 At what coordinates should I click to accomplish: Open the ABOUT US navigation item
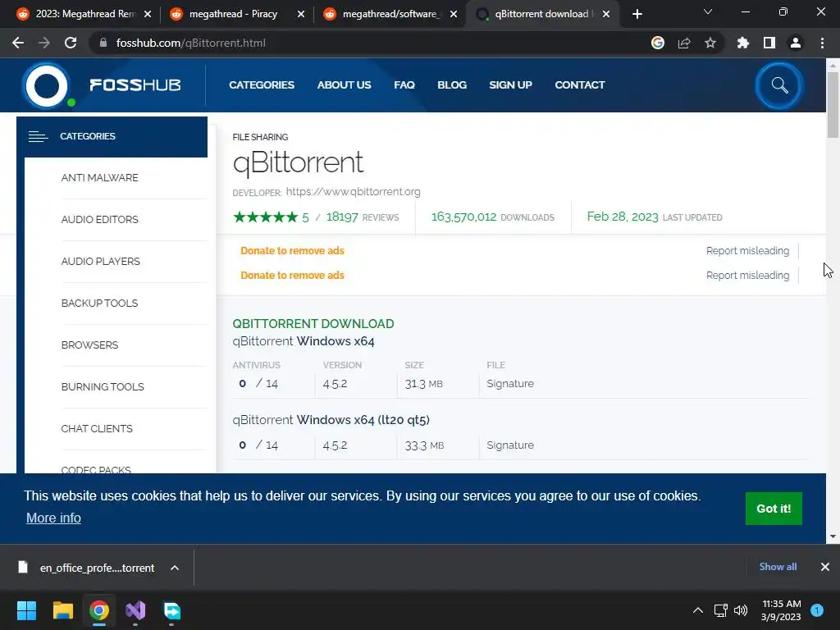click(x=344, y=85)
